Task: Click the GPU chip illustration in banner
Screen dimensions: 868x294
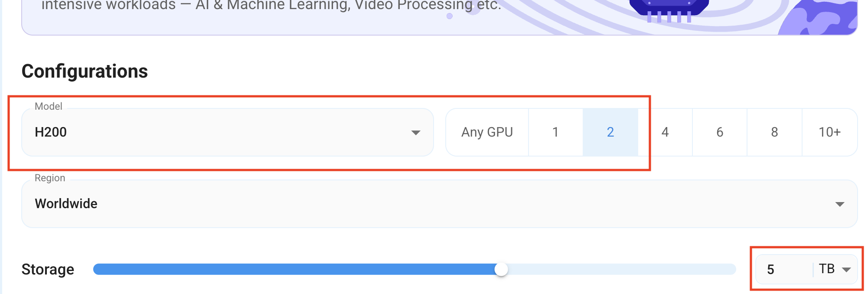Action: point(669,10)
